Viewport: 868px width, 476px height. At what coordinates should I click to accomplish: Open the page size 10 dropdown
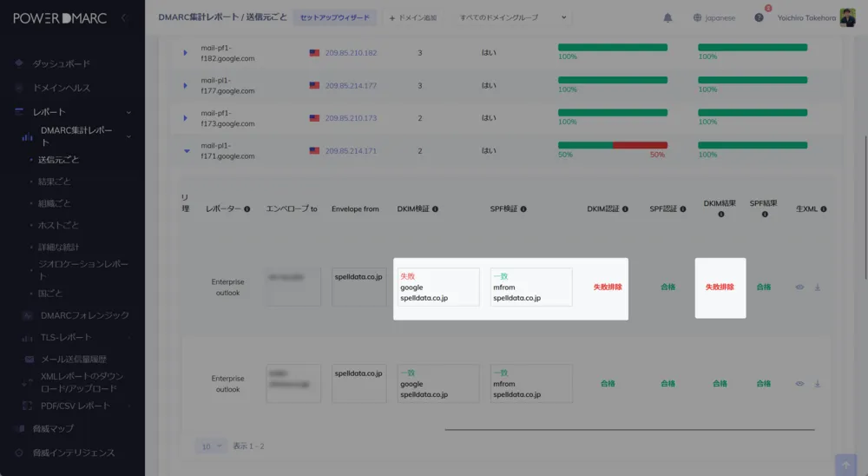(x=211, y=446)
